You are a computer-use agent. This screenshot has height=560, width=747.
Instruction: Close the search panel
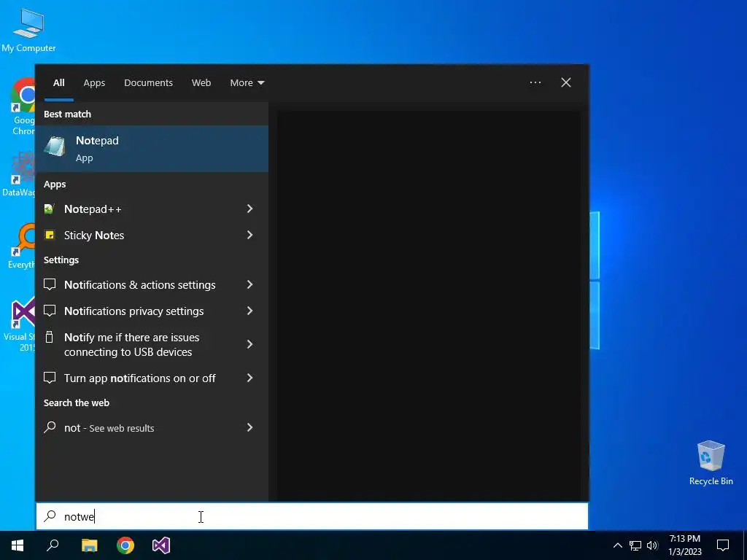(x=566, y=82)
